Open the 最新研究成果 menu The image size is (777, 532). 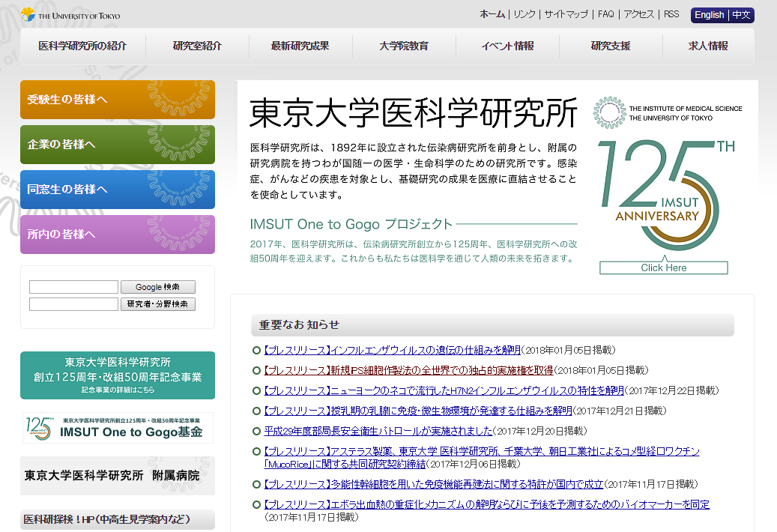[x=300, y=46]
